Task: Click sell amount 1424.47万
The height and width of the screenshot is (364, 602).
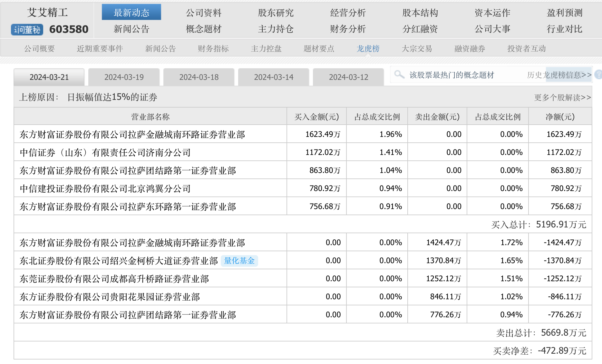Action: coord(444,243)
